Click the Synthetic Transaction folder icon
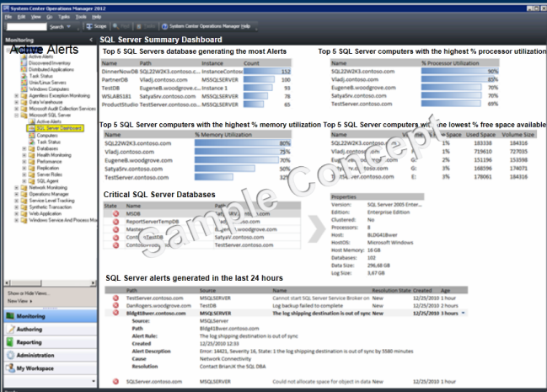Image resolution: width=547 pixels, height=392 pixels. pos(24,207)
